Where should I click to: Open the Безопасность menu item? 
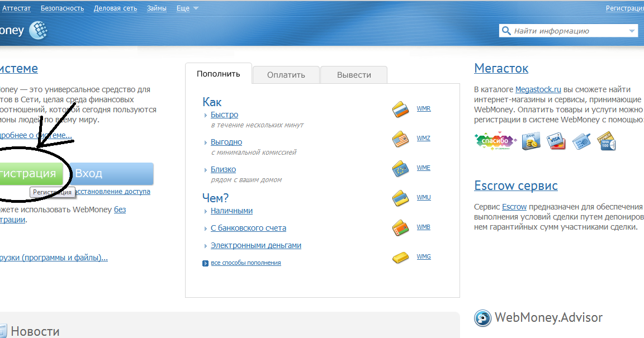tap(63, 8)
